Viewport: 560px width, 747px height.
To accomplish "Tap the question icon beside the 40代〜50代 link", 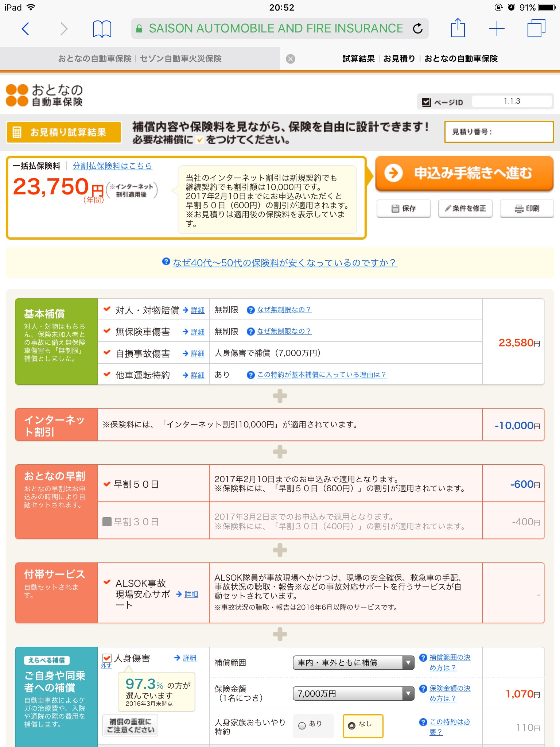I will pyautogui.click(x=166, y=262).
